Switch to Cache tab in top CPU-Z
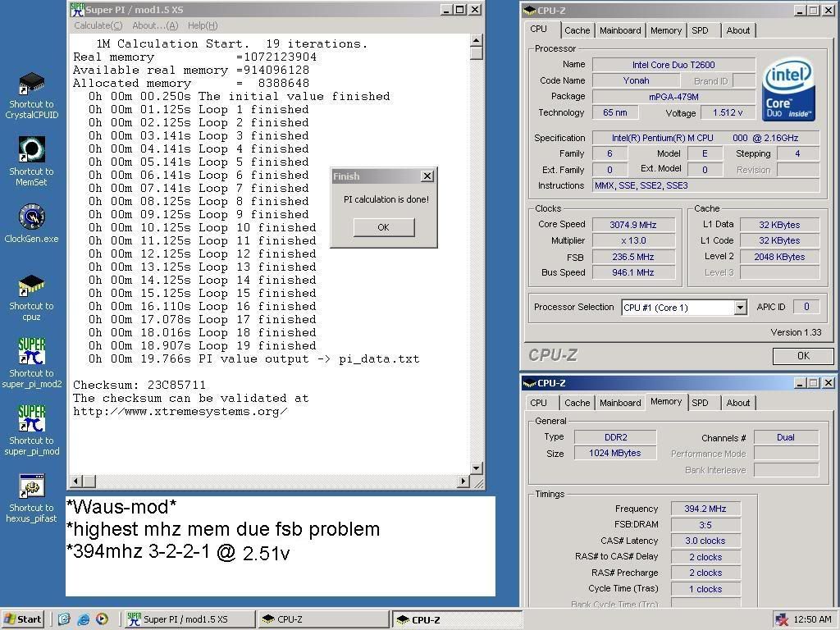 pyautogui.click(x=577, y=30)
